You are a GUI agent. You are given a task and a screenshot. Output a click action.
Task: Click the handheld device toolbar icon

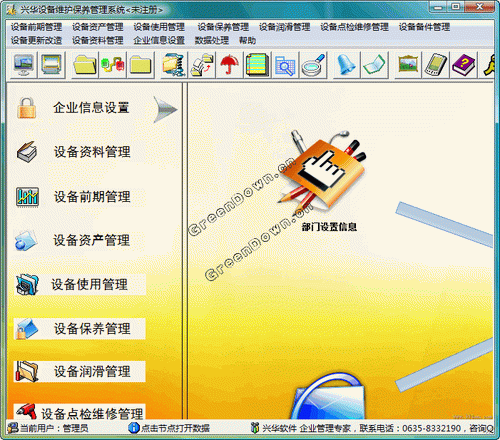(x=436, y=65)
